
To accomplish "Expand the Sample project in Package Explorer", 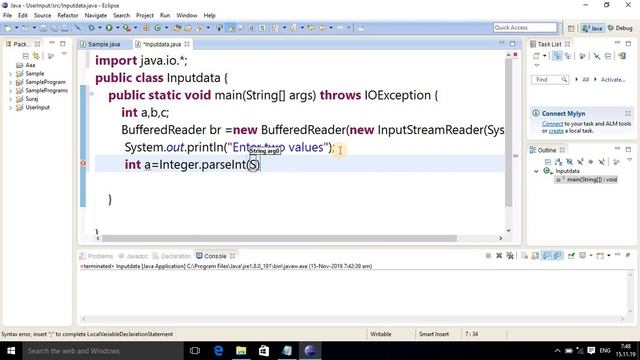I will click(10, 74).
